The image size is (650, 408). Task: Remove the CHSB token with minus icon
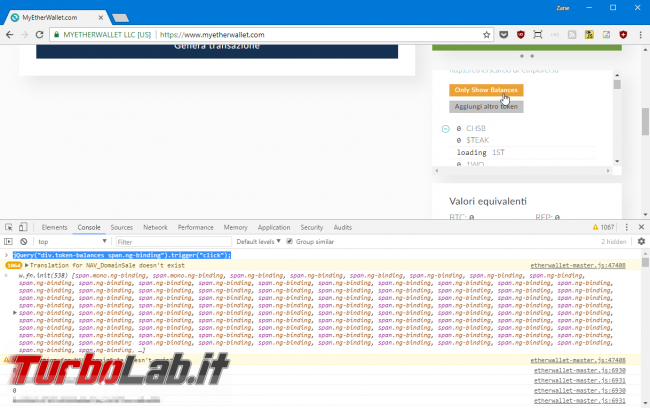click(445, 129)
